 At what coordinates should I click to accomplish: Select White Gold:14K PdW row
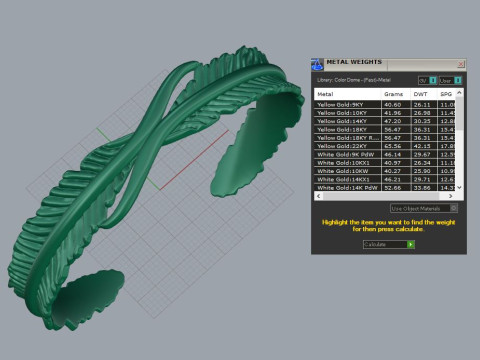385,188
